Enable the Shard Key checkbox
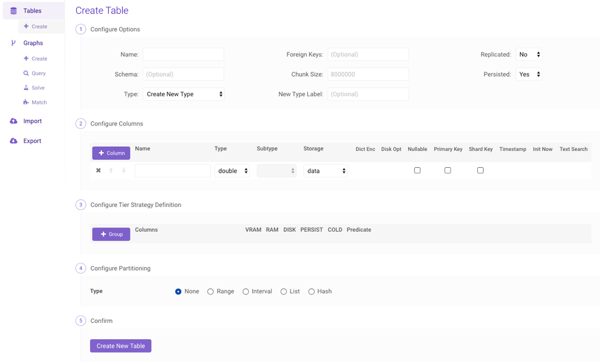The width and height of the screenshot is (604, 364). pos(480,170)
